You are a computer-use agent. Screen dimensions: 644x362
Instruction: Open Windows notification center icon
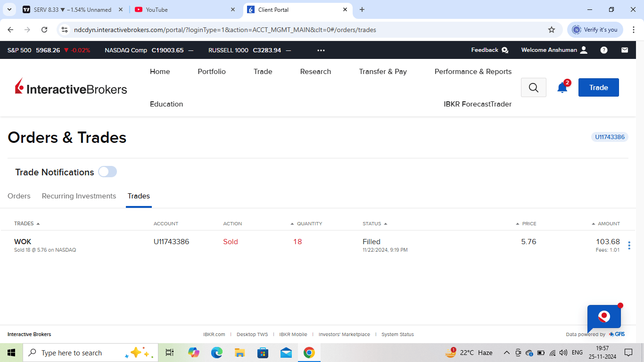click(628, 353)
